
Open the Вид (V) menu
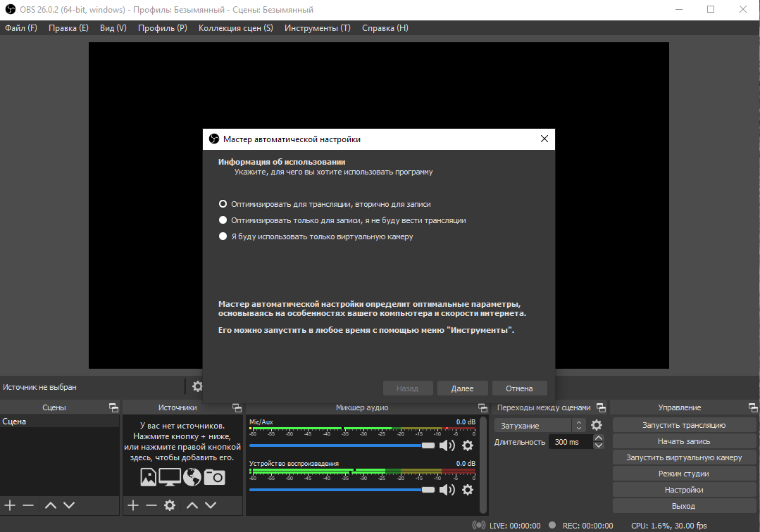pyautogui.click(x=113, y=28)
